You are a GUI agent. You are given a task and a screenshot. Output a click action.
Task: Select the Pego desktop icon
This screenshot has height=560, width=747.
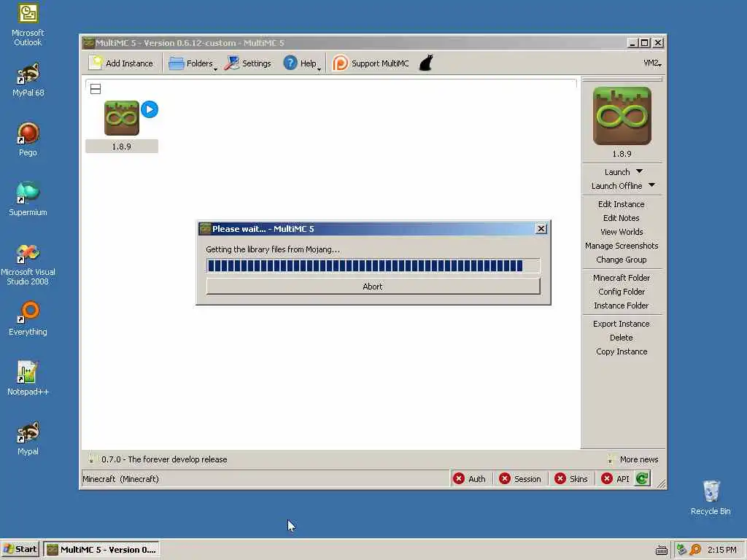pyautogui.click(x=28, y=139)
